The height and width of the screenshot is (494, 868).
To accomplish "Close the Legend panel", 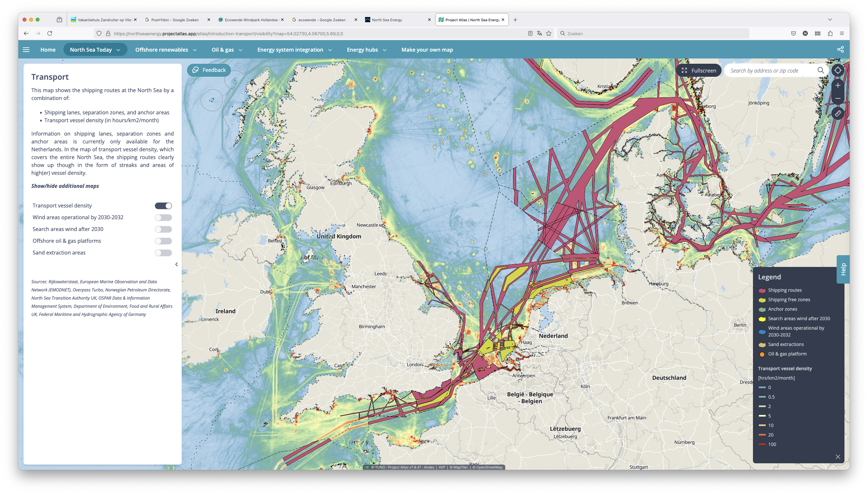I will tap(838, 457).
